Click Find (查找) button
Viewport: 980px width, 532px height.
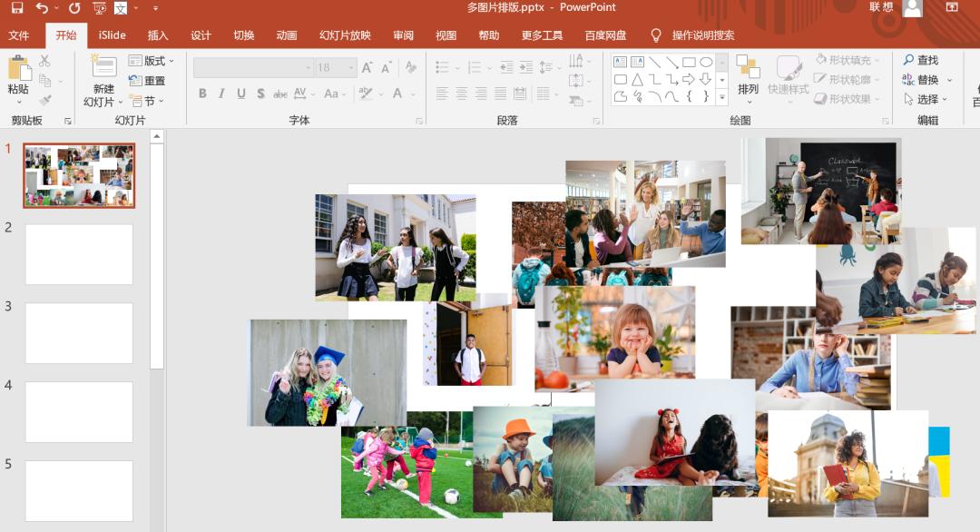(921, 60)
